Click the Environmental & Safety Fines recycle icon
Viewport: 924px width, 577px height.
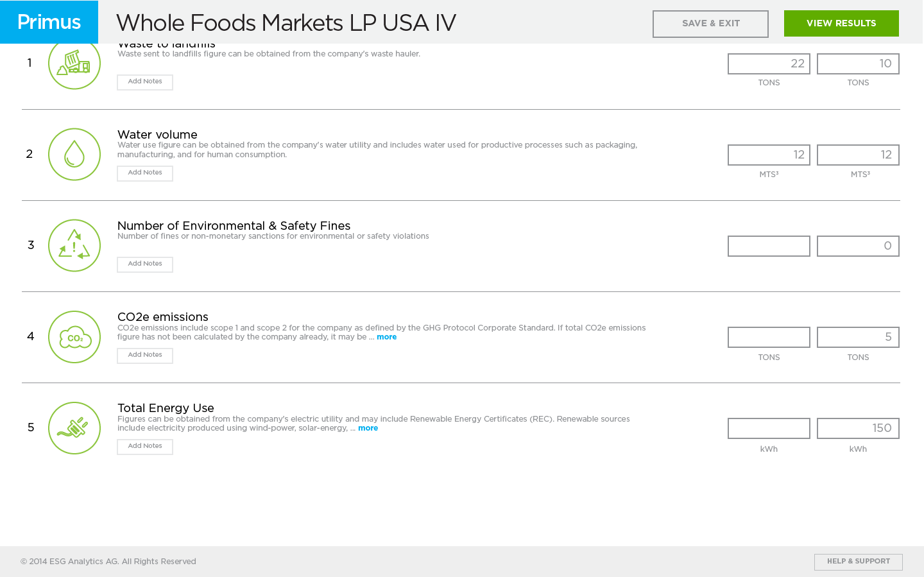(x=74, y=246)
